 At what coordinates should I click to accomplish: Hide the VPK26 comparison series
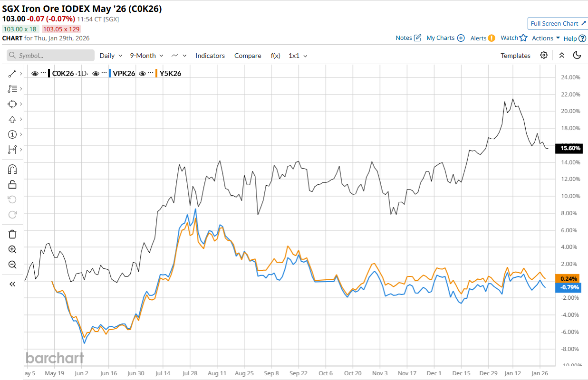pos(96,74)
